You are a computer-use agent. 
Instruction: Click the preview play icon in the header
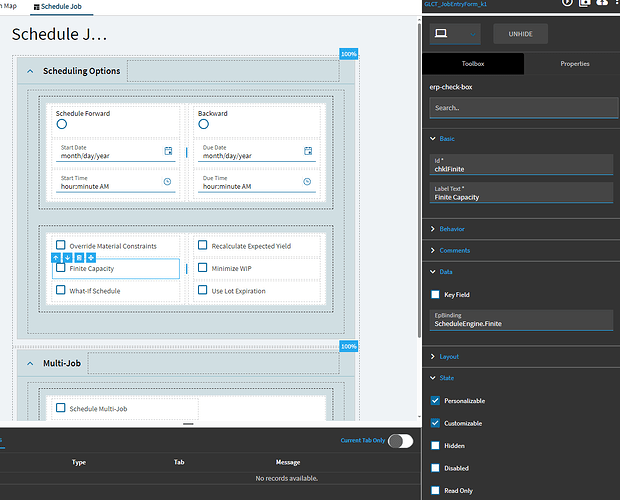tap(567, 2)
